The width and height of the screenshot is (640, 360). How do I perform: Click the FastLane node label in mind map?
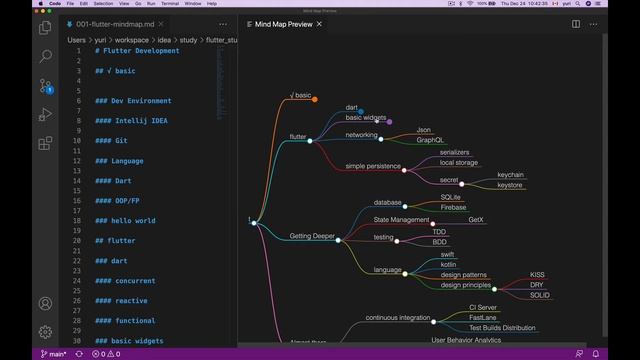(482, 318)
